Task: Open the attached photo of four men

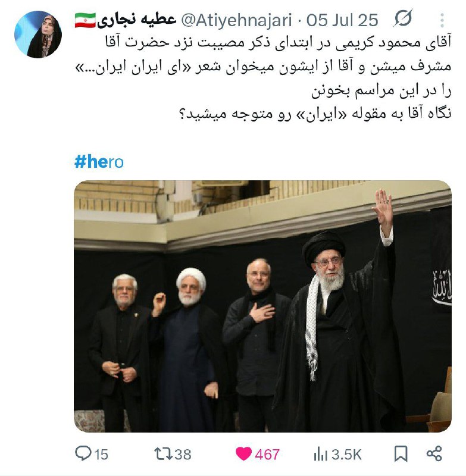Action: pos(262,306)
